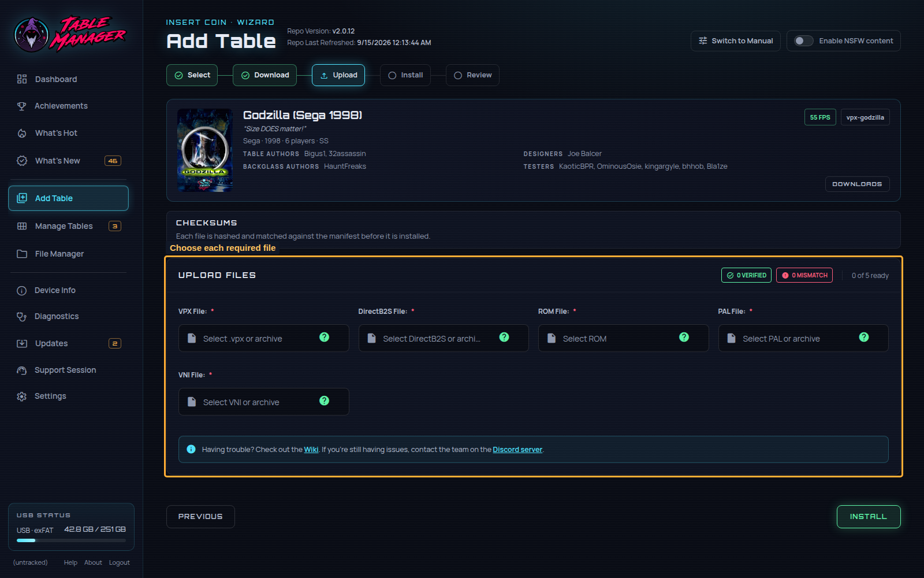The image size is (924, 578).
Task: Click the Add Table sidebar icon
Action: coord(22,198)
